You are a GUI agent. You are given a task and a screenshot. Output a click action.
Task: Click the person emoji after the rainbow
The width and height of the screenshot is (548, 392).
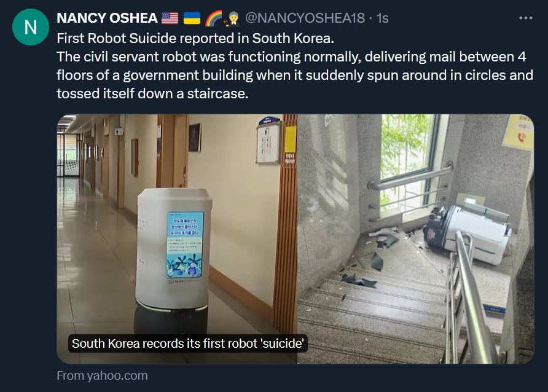(x=232, y=18)
